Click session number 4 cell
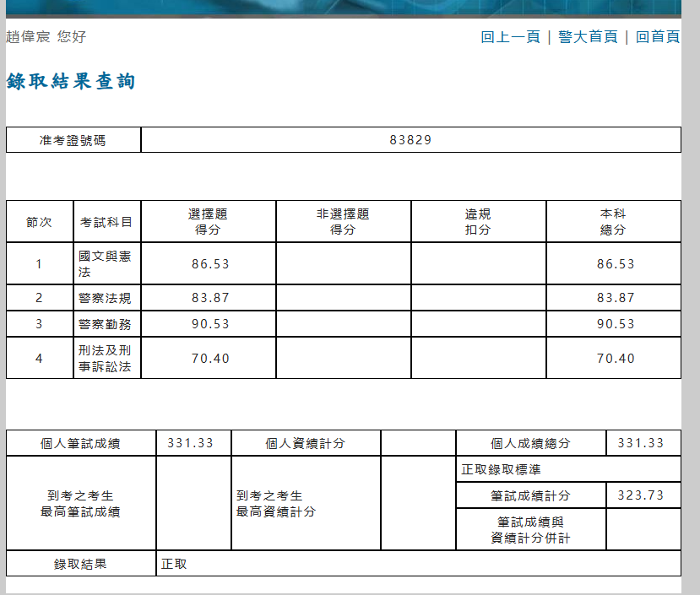This screenshot has height=595, width=700. pos(40,359)
